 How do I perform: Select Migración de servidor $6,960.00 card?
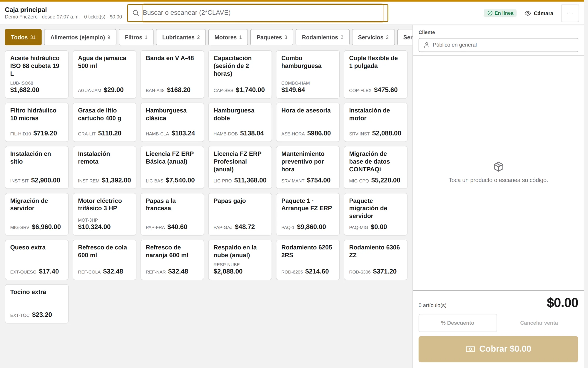[x=37, y=214]
